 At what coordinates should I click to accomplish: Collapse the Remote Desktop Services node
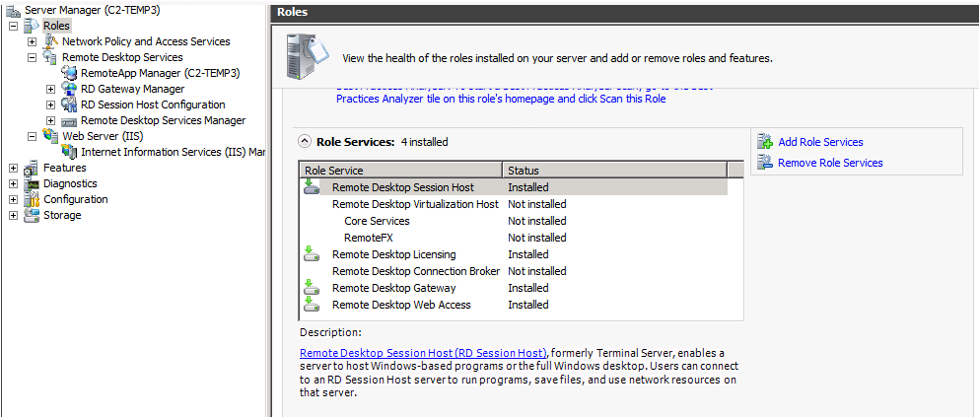33,57
